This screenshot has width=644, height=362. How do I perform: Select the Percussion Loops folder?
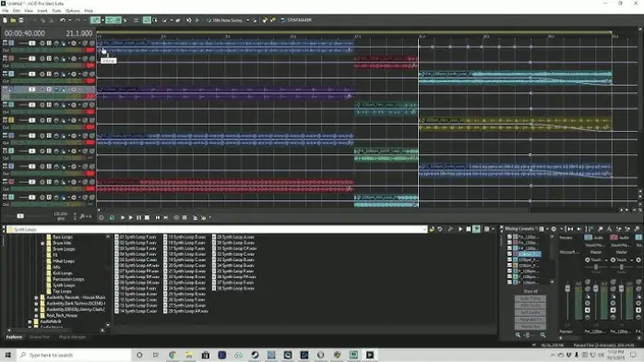point(68,279)
